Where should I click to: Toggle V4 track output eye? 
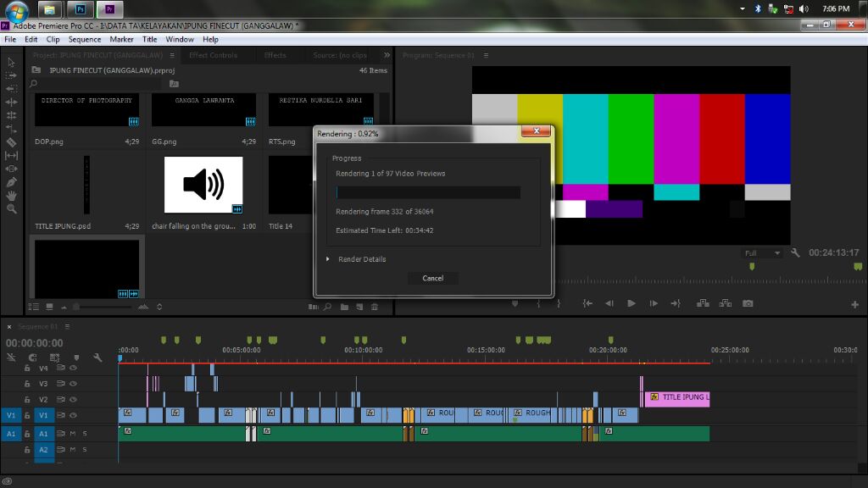pos(73,368)
